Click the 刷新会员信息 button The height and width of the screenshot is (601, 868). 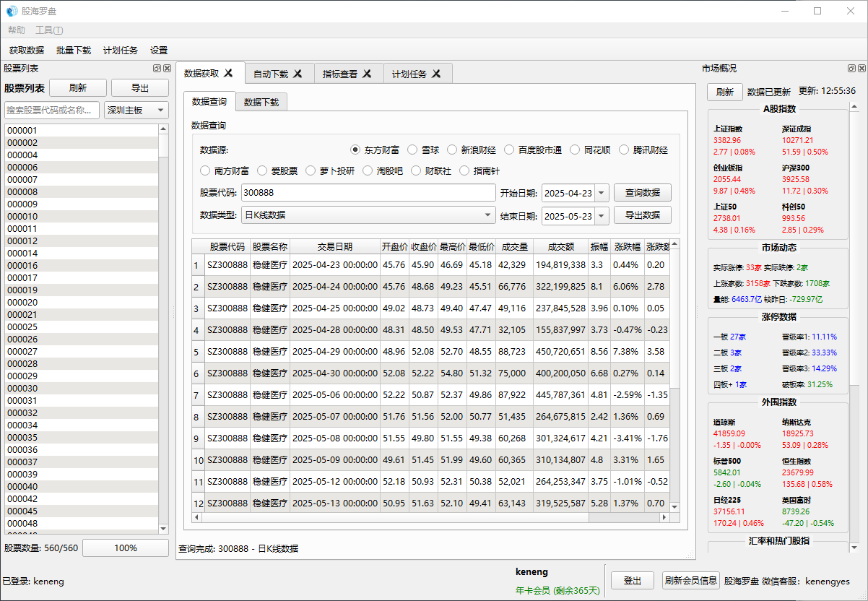(x=691, y=580)
